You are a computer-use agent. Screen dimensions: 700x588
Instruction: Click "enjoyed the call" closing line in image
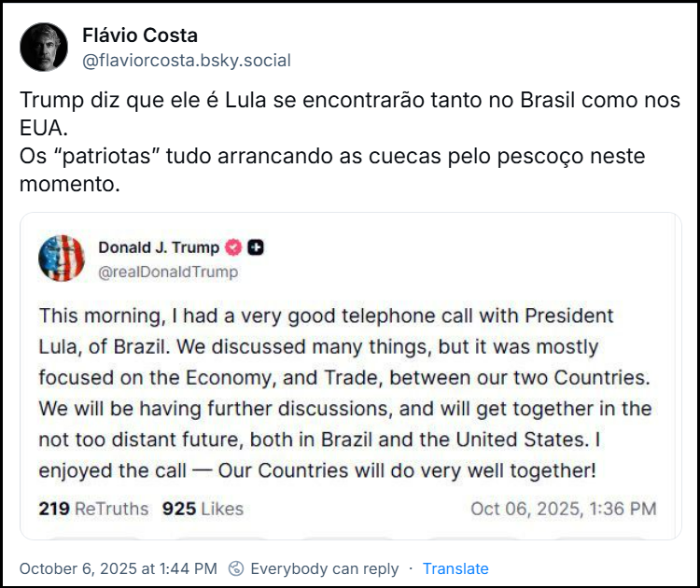click(x=317, y=470)
